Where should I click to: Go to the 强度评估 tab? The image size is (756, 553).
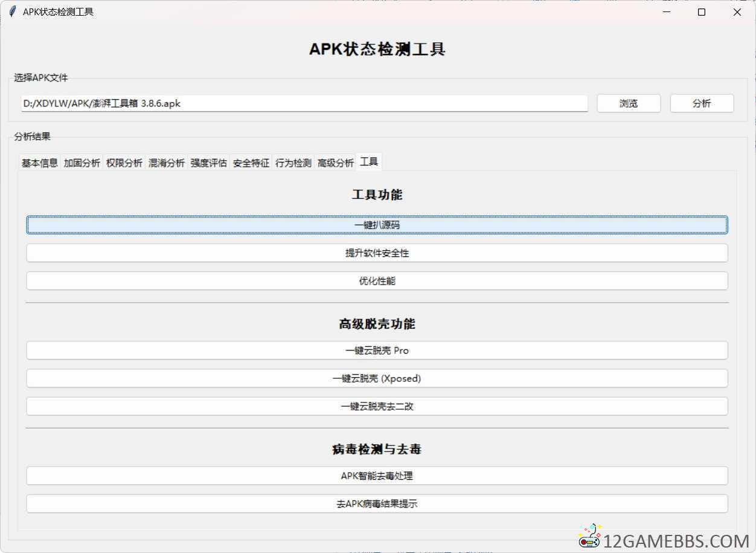[x=209, y=163]
